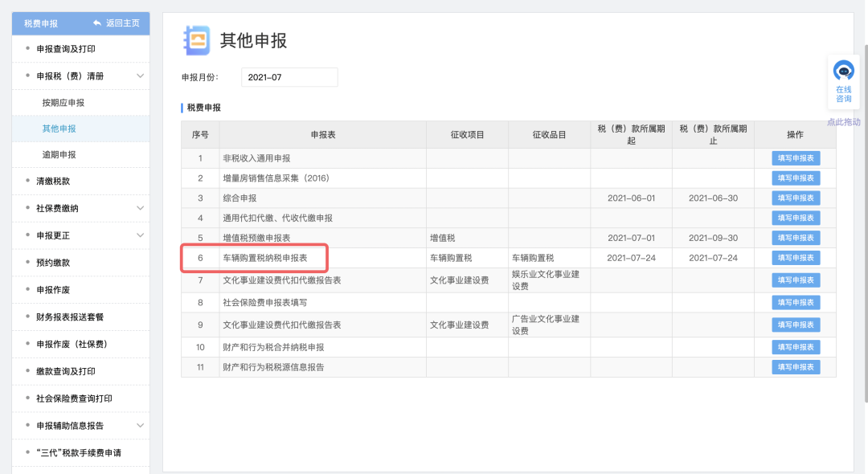Expand the 申报辅助信息报告 chevron
This screenshot has width=868, height=474.
(x=140, y=425)
